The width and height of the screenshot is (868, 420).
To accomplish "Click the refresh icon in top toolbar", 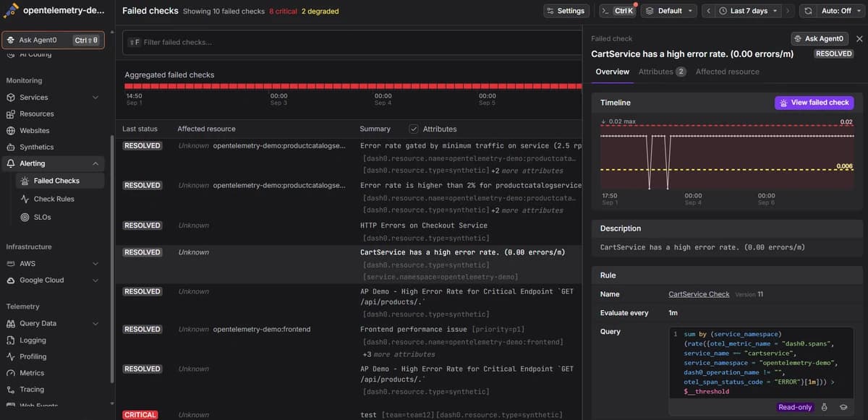I will pyautogui.click(x=808, y=11).
